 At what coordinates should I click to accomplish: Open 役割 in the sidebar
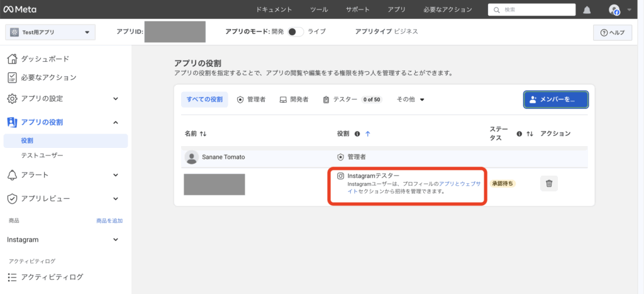point(65,140)
